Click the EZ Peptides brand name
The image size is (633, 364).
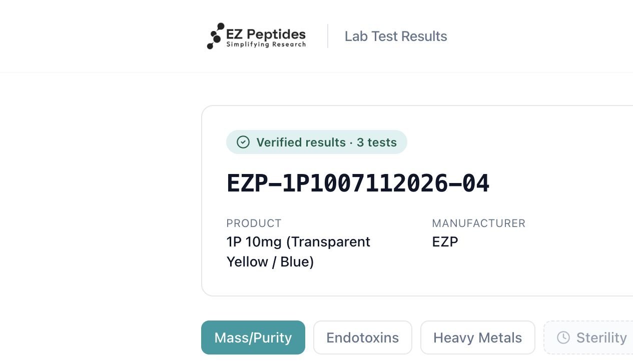point(266,34)
